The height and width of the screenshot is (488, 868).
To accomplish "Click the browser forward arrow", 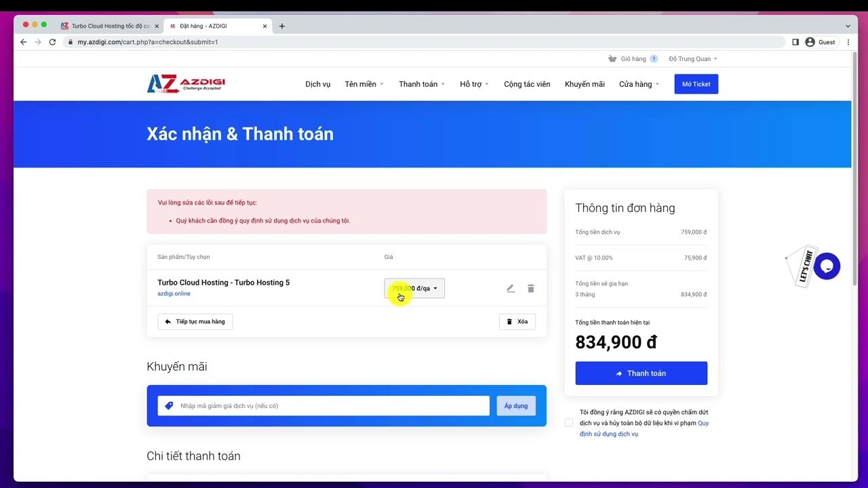I will (37, 42).
